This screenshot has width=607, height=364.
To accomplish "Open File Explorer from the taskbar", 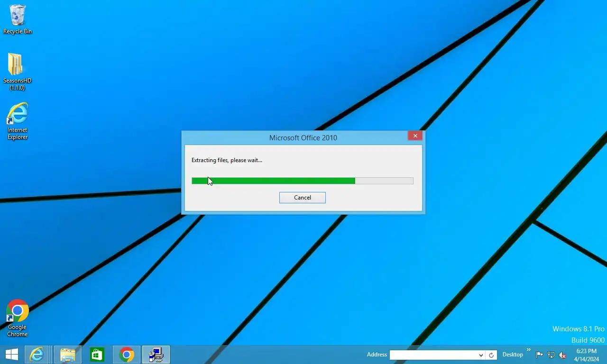I will point(68,355).
